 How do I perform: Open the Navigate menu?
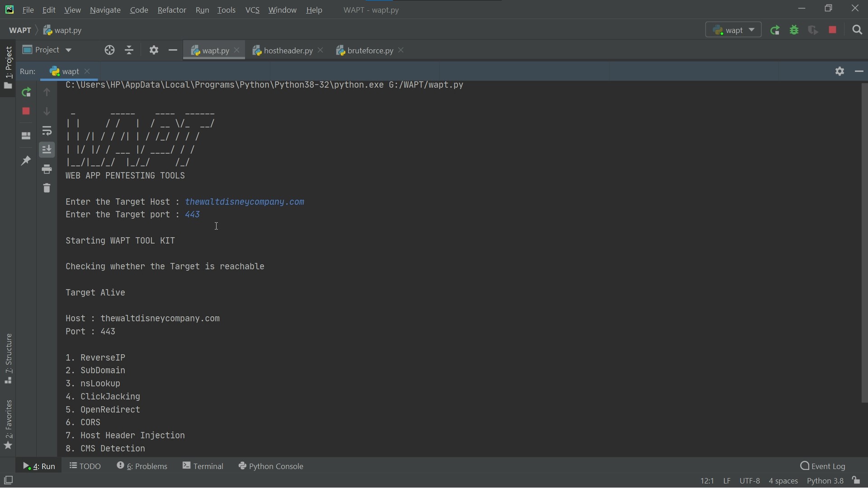point(105,10)
